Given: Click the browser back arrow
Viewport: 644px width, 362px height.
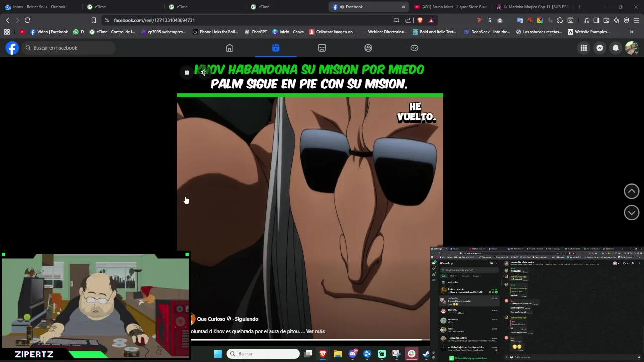Looking at the screenshot, I should [x=7, y=20].
